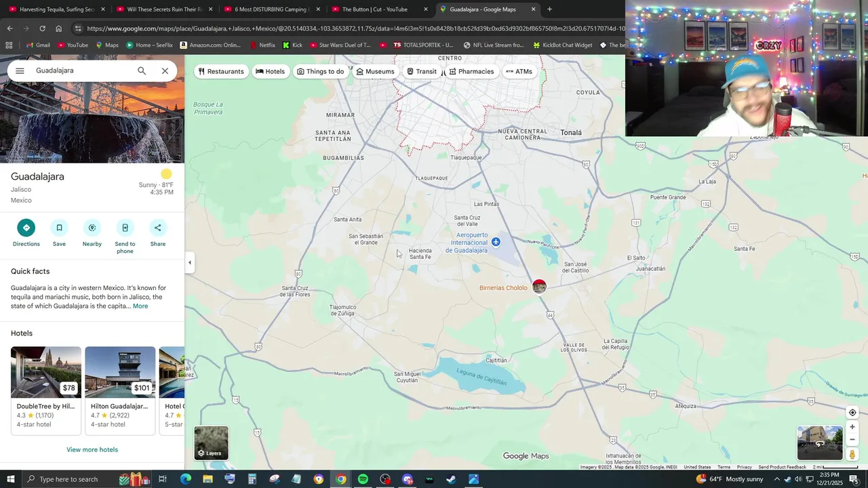Go to the browser home page

click(58, 28)
